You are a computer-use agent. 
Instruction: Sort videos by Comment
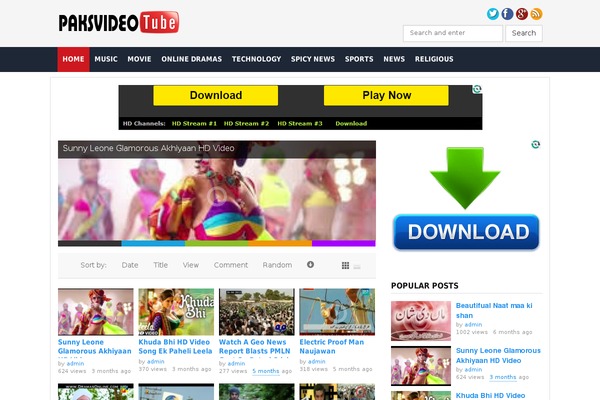231,265
